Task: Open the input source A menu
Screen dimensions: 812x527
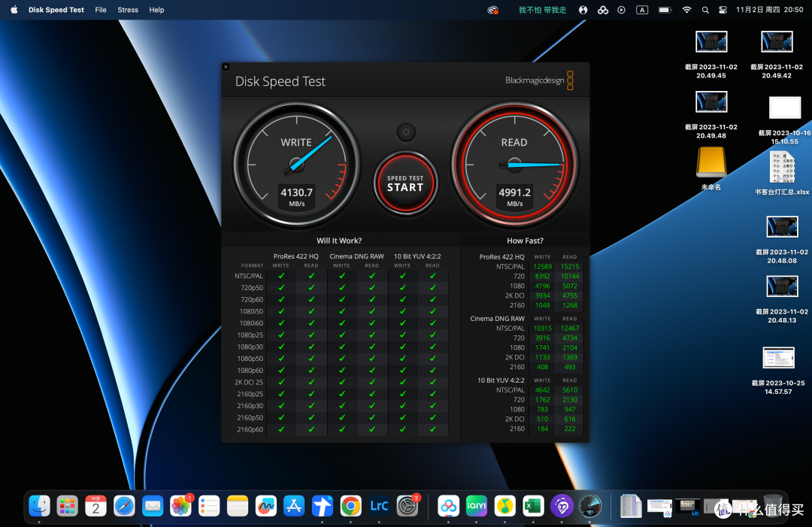Action: [642, 10]
